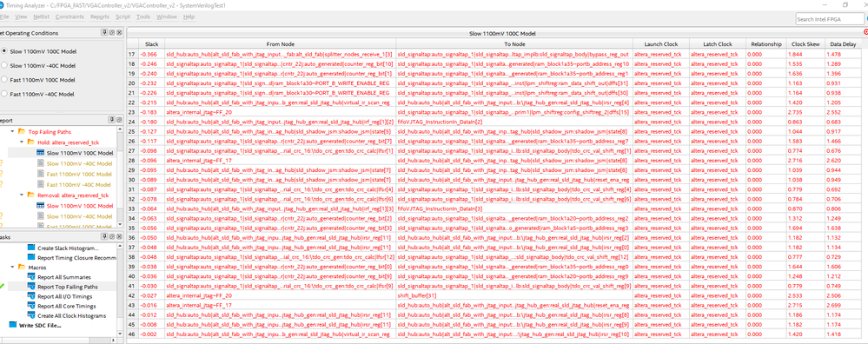Image resolution: width=868 pixels, height=344 pixels.
Task: Click the Macros folder icon
Action: [22, 268]
